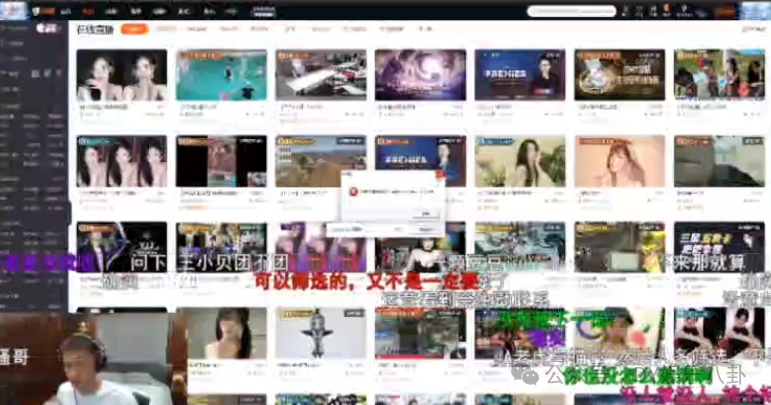Open the first-row blue banner thumbnail with suited man
The height and width of the screenshot is (405, 771).
(x=520, y=75)
